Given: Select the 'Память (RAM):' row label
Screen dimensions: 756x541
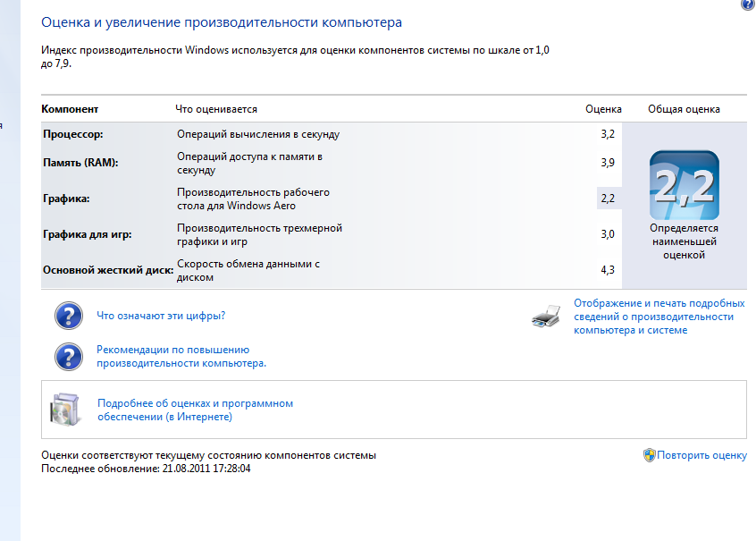Looking at the screenshot, I should 80,163.
